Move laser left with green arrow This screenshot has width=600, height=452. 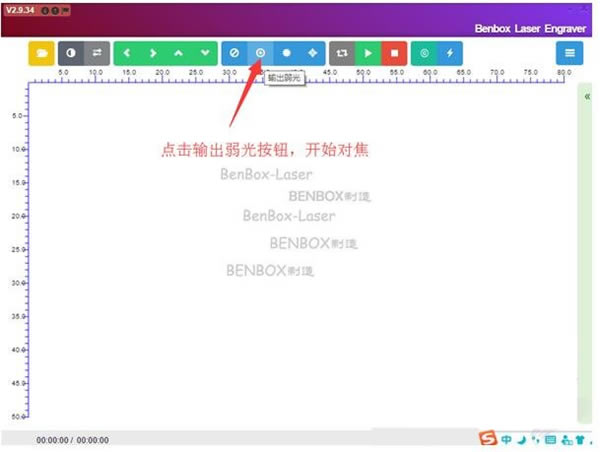tap(127, 53)
